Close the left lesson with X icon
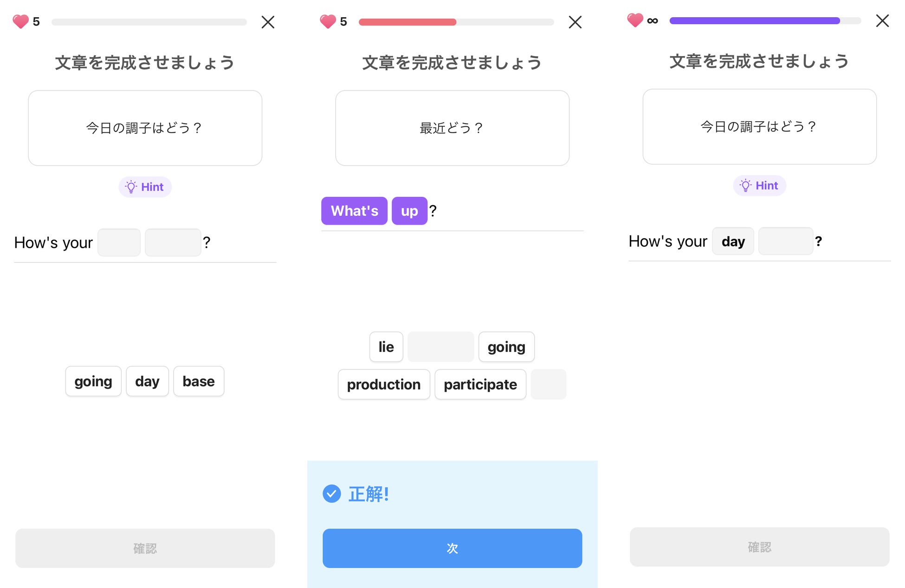The width and height of the screenshot is (905, 588). 268,22
